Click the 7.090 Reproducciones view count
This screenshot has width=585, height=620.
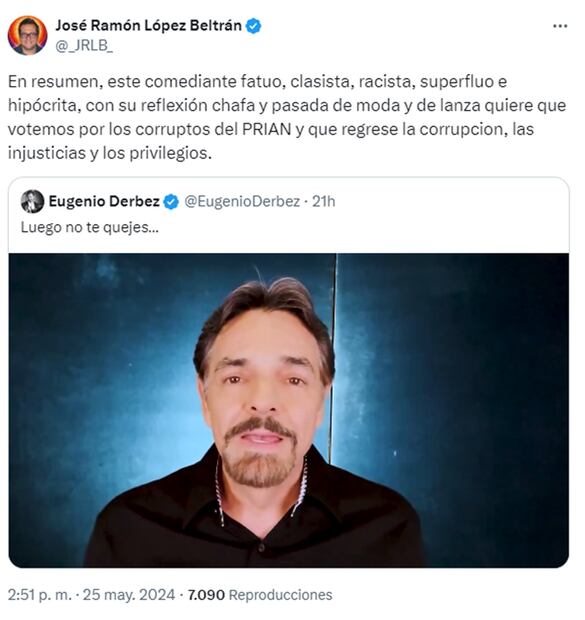click(260, 595)
